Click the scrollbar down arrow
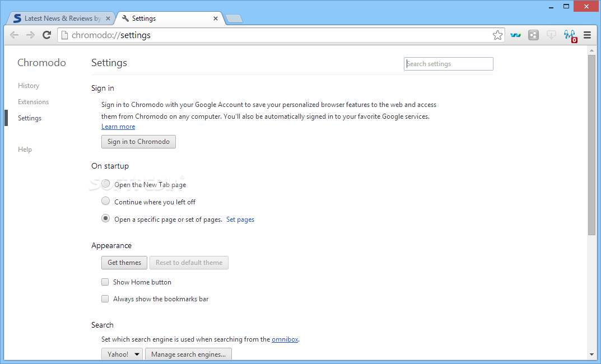 click(591, 355)
